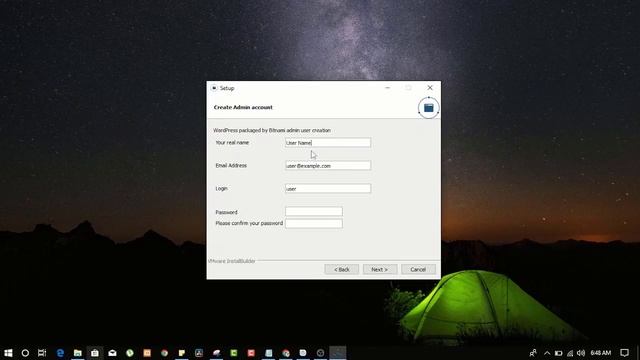Open the network status tray icon
This screenshot has width=640, height=360.
[570, 353]
